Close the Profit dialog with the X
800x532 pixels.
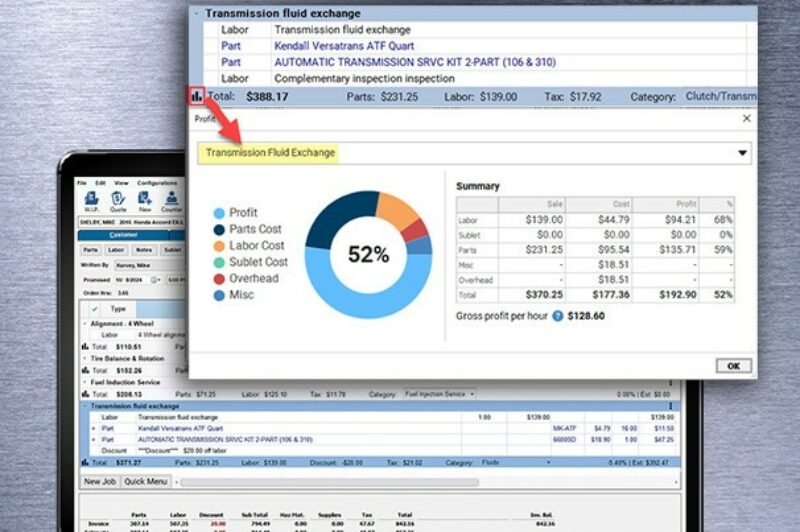click(x=746, y=118)
